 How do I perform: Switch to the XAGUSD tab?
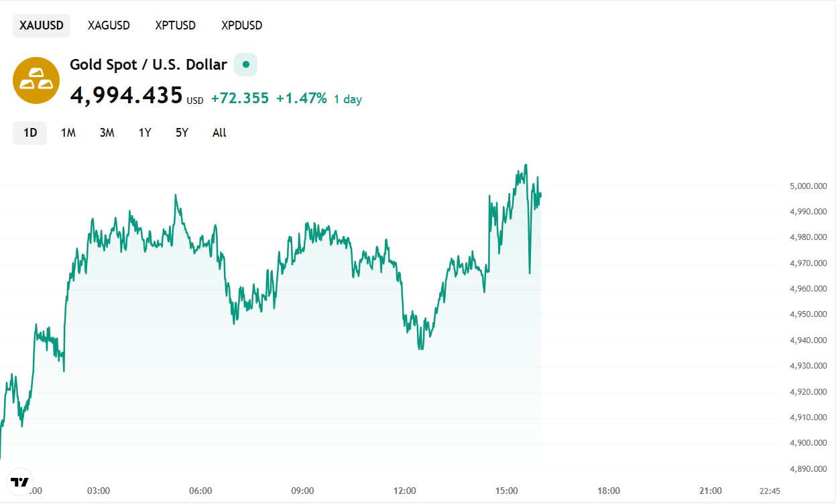coord(109,25)
